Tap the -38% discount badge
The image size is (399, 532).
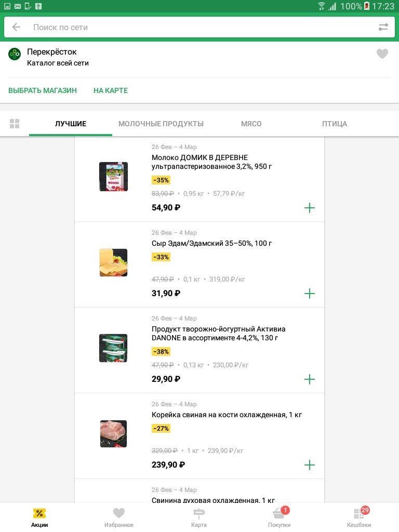(x=161, y=352)
